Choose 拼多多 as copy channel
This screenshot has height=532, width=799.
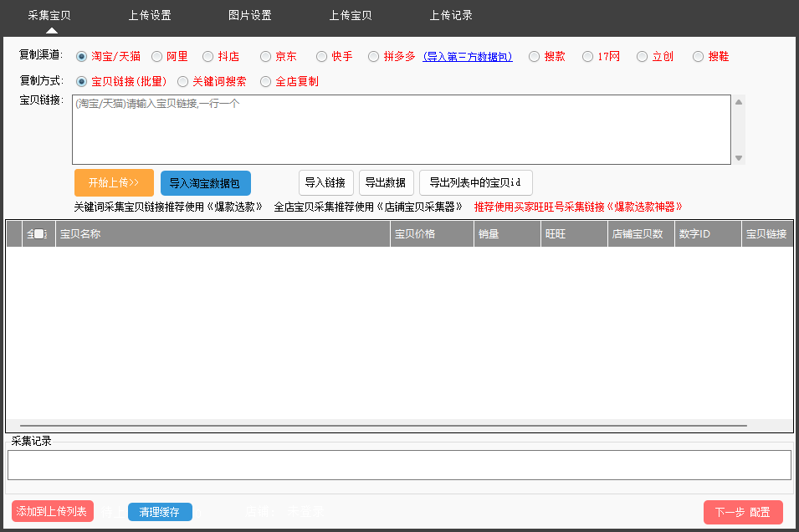coord(373,57)
